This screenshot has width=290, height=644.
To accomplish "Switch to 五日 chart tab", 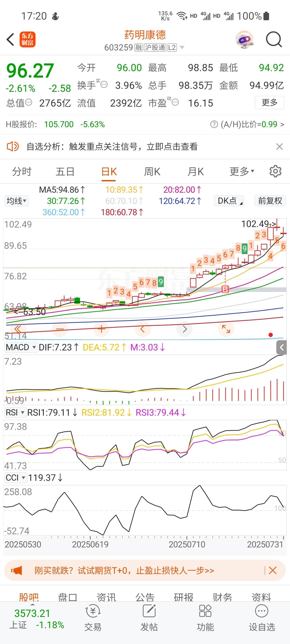I will click(x=65, y=171).
